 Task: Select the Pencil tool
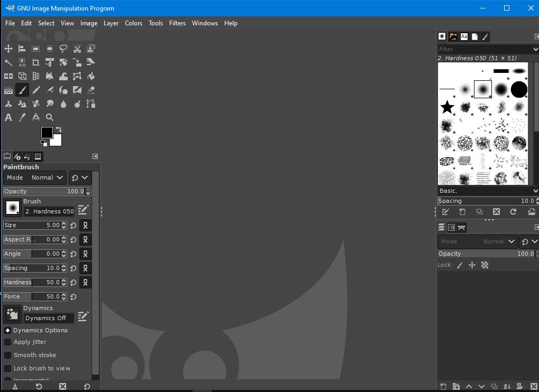coord(36,90)
